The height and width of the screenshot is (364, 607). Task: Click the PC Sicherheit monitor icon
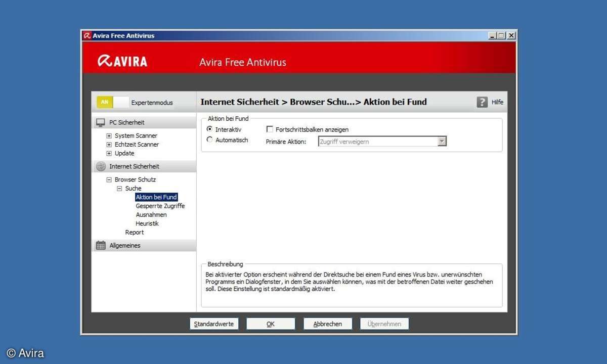tap(101, 122)
